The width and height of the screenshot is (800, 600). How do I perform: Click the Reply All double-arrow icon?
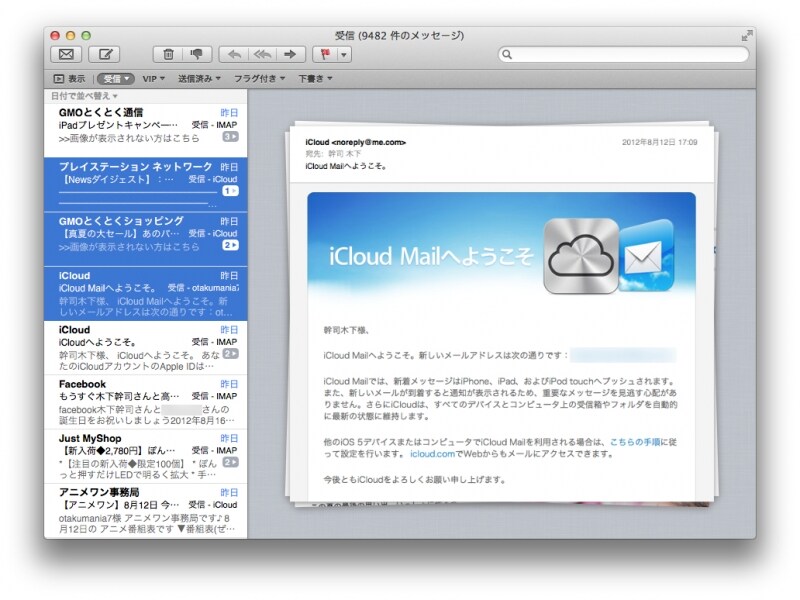[x=262, y=55]
